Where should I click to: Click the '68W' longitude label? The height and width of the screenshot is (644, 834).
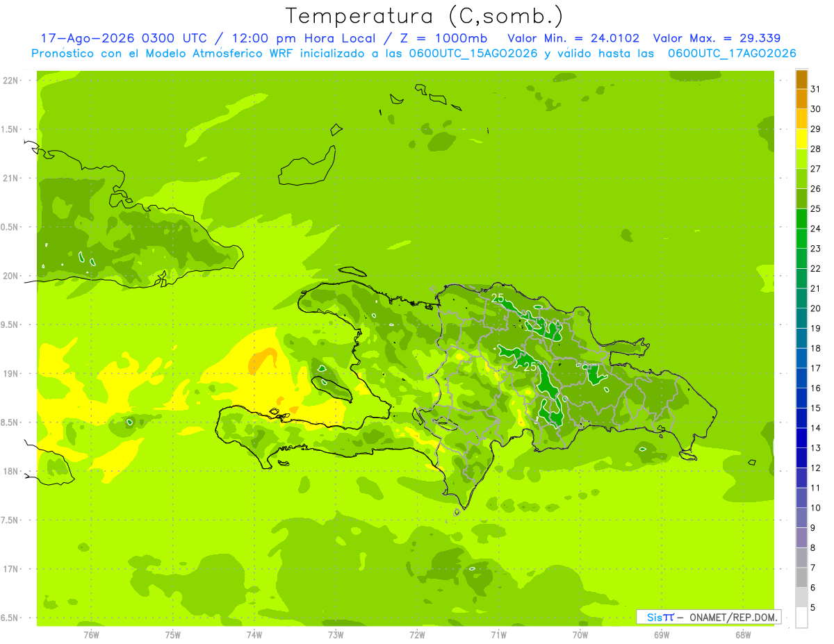(x=743, y=635)
